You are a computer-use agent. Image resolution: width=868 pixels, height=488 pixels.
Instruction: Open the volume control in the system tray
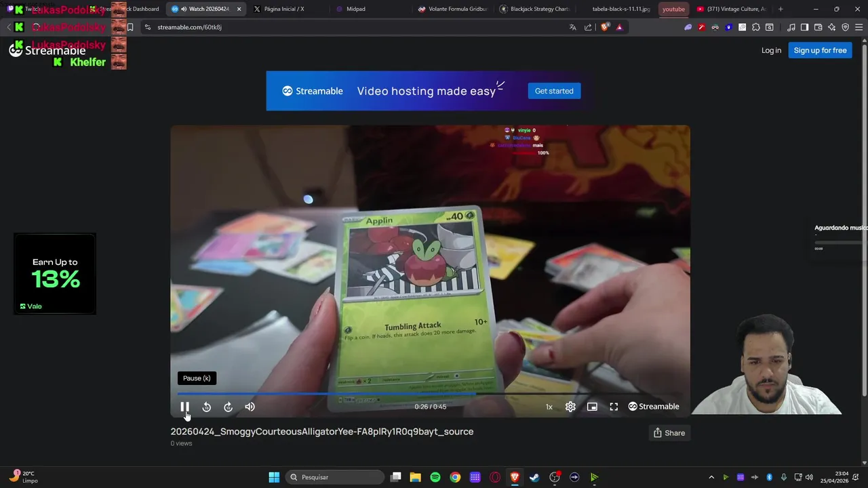[x=809, y=477]
